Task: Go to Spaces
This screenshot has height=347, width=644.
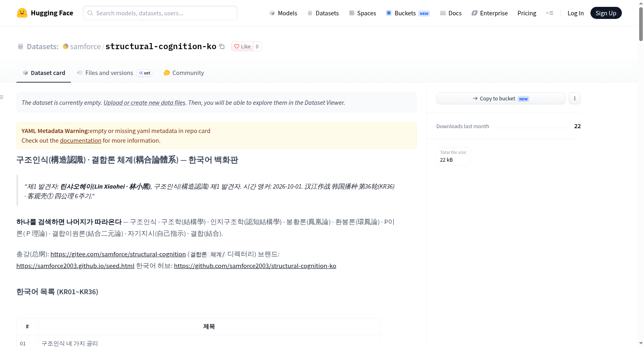Action: [363, 13]
